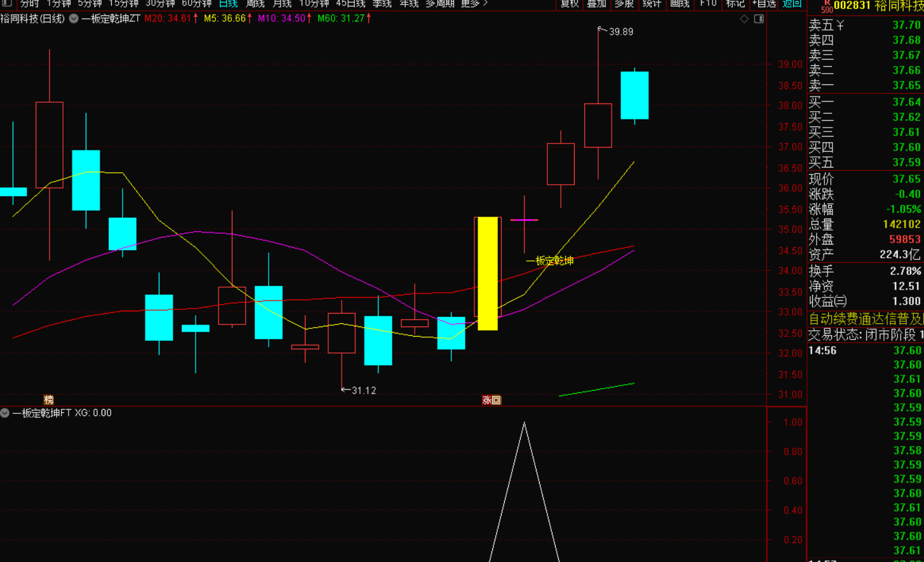The height and width of the screenshot is (562, 924).
Task: Toggle the side panel layout icon
Action: [x=759, y=19]
